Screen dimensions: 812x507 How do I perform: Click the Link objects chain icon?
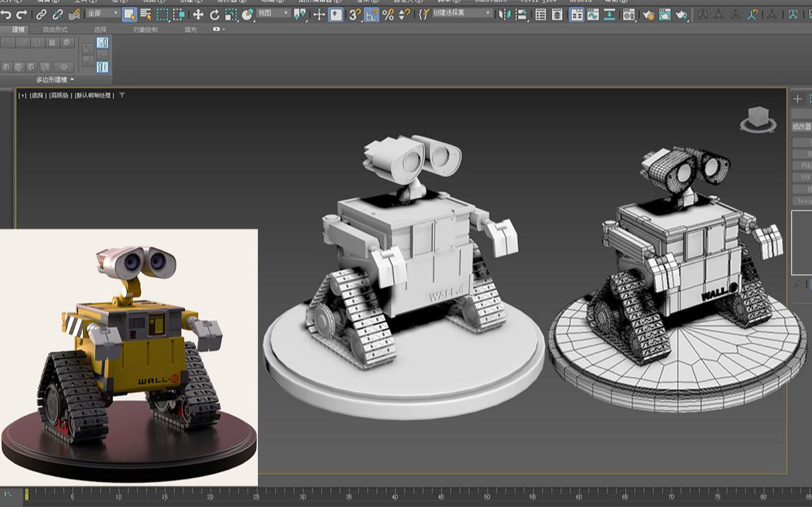(x=42, y=14)
